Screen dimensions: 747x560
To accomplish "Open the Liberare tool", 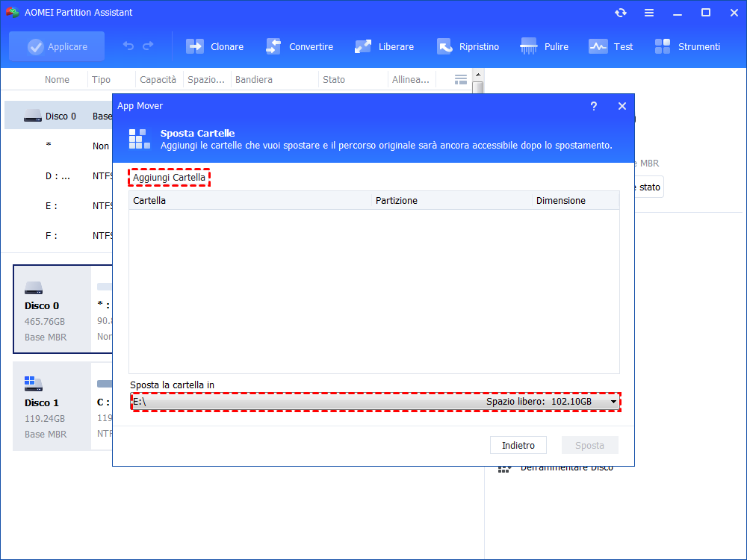I will (x=384, y=46).
